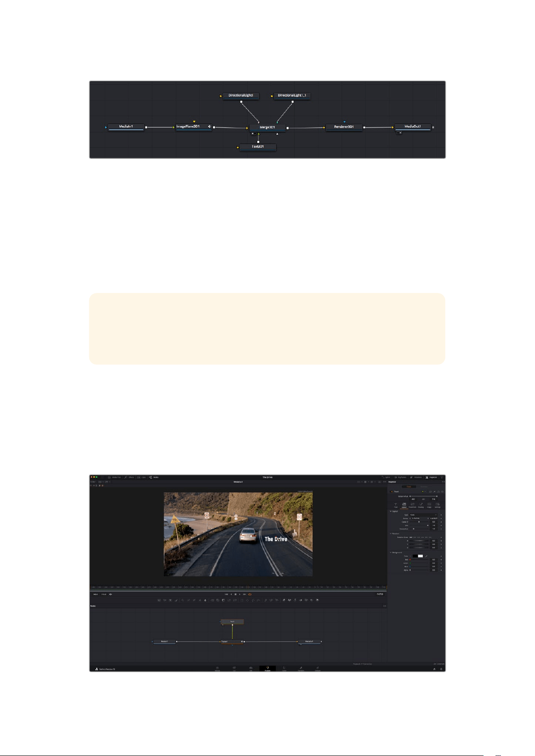Adjust the Center Z slider
Viewport: 535px width, 756px height.
419,522
